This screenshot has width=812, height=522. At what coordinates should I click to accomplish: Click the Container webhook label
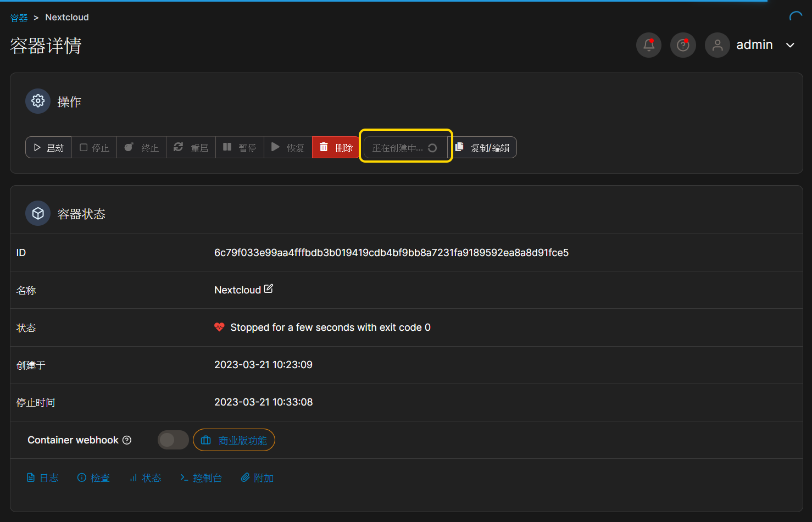[x=73, y=440]
